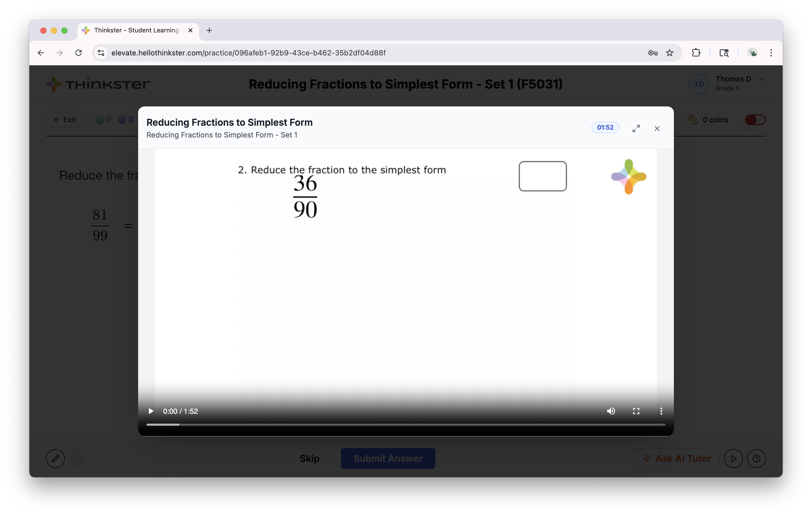
Task: Switch to the Thinkster Student Learning tab
Action: click(x=135, y=30)
